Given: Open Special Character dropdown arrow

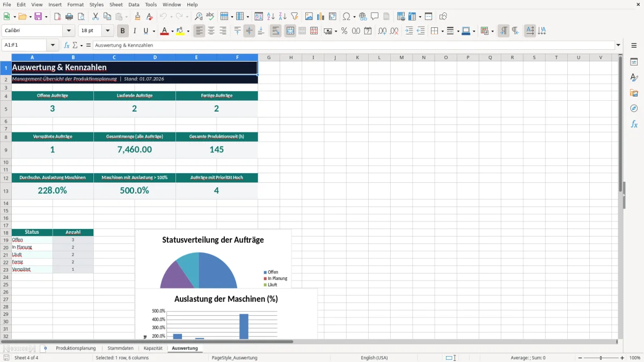Looking at the screenshot, I should 355,17.
